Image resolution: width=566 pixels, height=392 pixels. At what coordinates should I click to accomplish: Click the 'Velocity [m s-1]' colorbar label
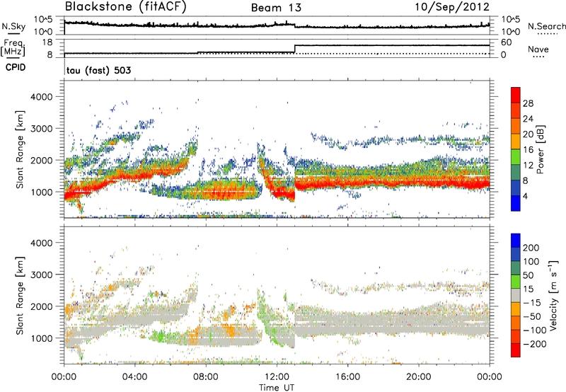click(x=553, y=295)
